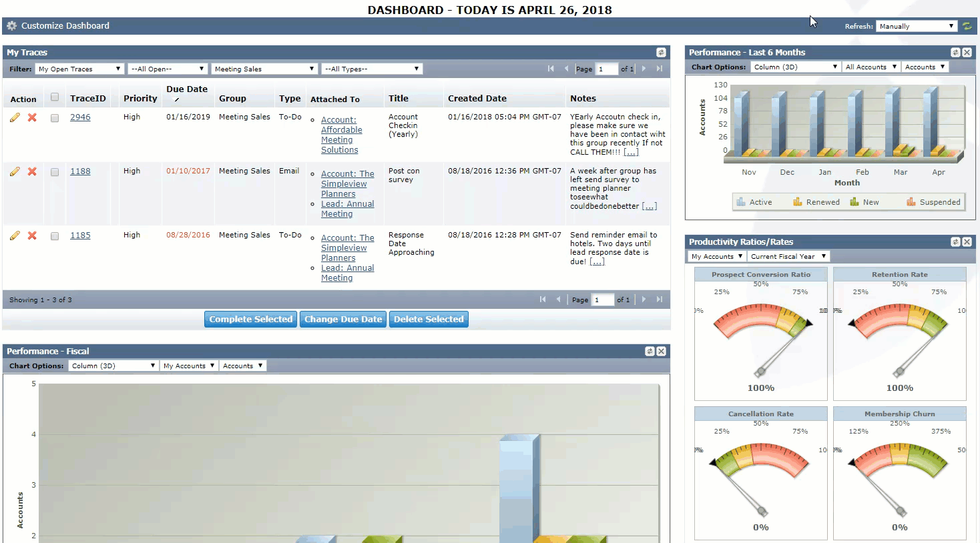Viewport: 980px width, 543px height.
Task: Delete trace 1188 with red X
Action: click(x=32, y=171)
